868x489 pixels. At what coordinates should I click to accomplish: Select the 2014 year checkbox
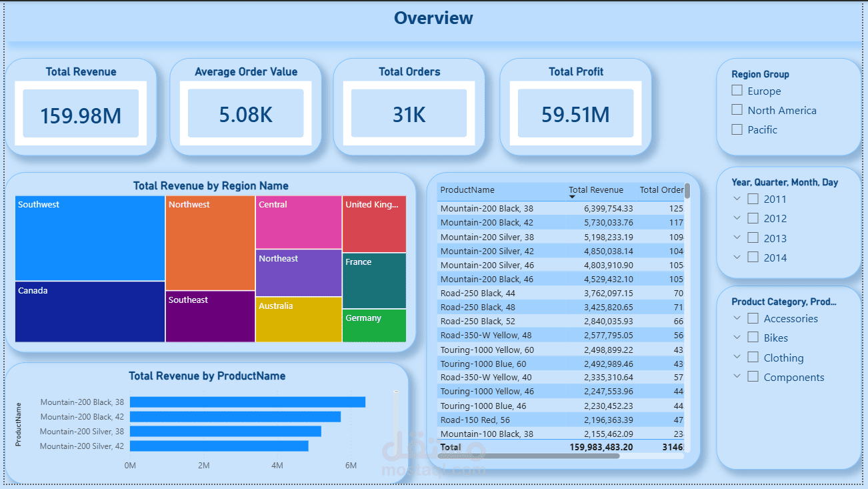(x=753, y=257)
